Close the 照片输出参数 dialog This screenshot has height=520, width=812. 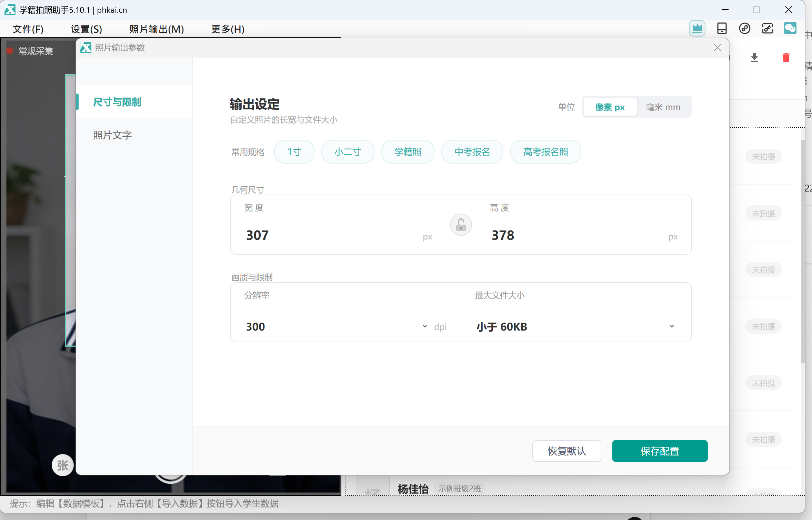coord(717,48)
